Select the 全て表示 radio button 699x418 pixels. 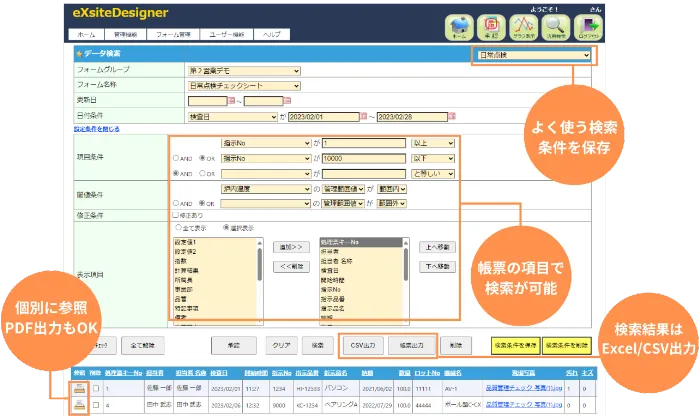(x=177, y=227)
